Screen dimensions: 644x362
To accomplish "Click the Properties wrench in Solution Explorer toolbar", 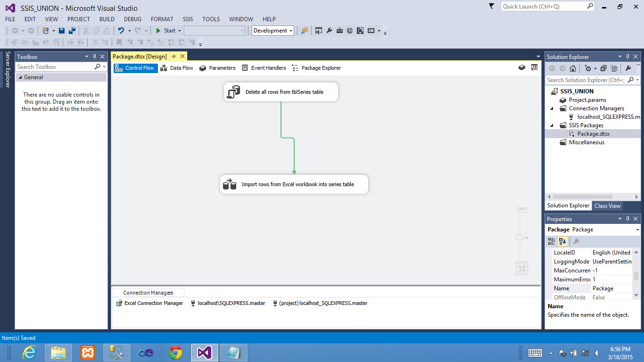I will click(x=628, y=68).
